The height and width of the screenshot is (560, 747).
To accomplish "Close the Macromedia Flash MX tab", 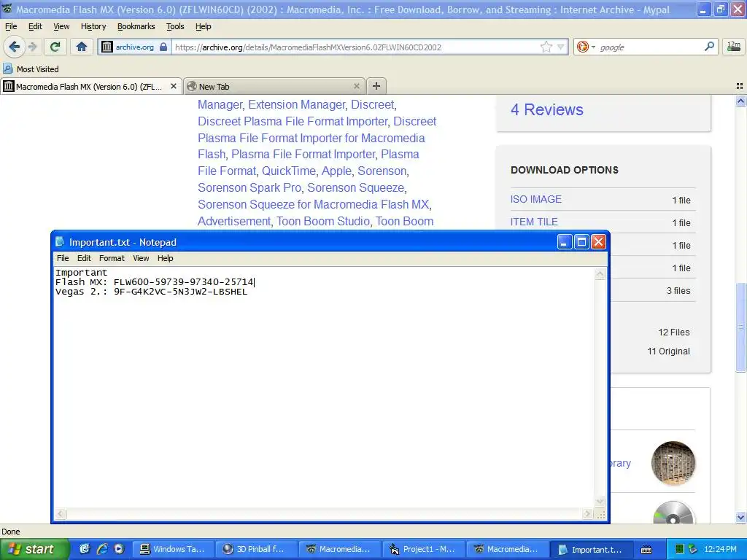I will 174,86.
